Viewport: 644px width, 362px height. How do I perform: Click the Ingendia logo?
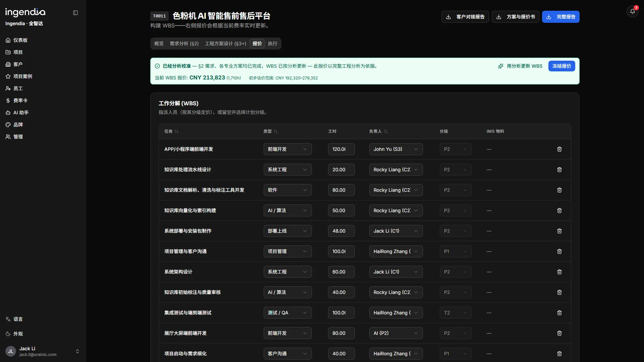[25, 12]
